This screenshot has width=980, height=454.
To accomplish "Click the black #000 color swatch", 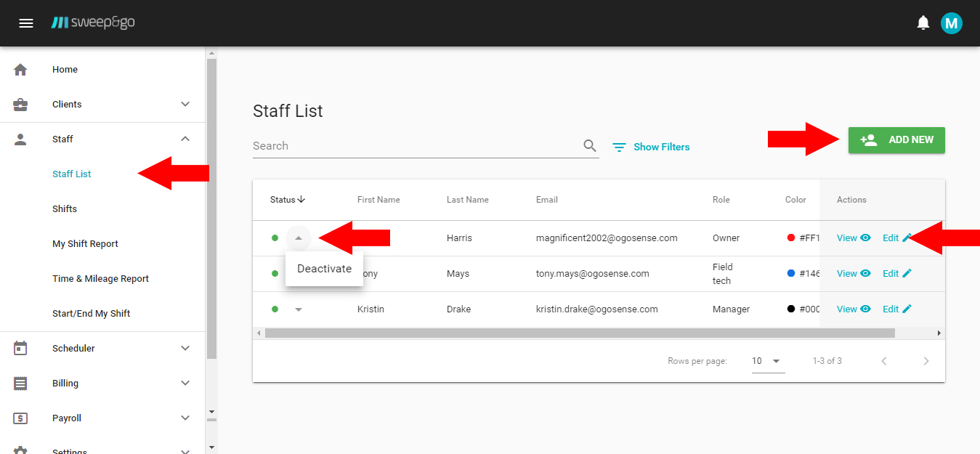I will click(x=791, y=309).
